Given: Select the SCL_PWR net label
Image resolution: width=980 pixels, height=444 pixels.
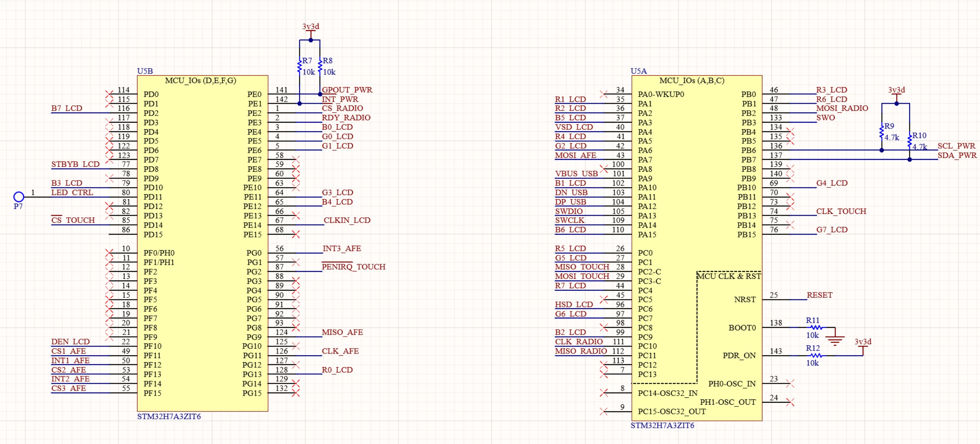Looking at the screenshot, I should 956,146.
